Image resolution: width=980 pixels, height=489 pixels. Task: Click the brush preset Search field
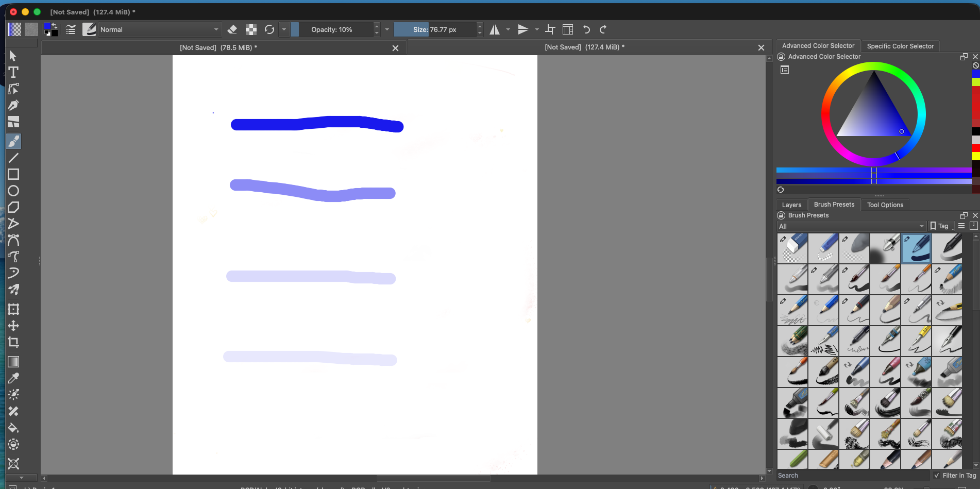tap(853, 476)
